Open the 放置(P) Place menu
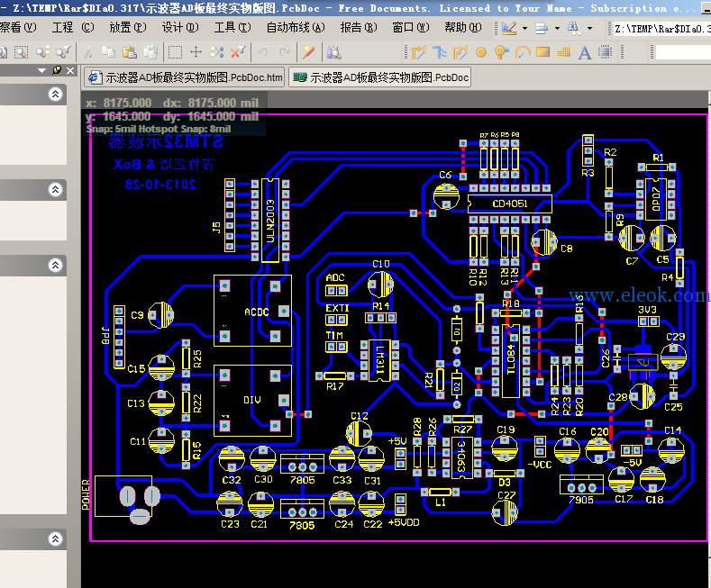 [x=128, y=28]
